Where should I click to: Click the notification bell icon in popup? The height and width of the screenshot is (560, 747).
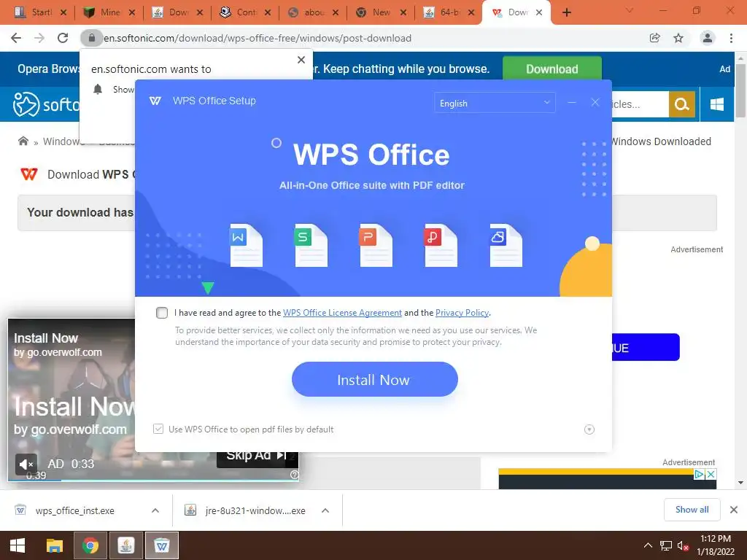(98, 89)
